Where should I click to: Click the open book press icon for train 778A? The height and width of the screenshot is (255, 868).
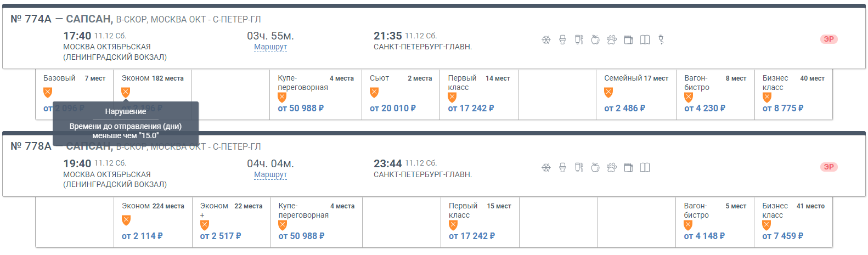(645, 168)
